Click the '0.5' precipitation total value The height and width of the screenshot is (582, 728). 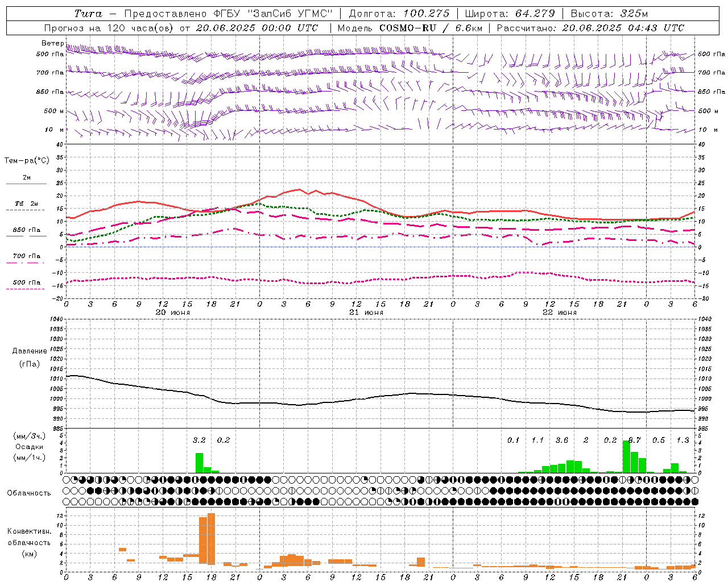pos(658,440)
